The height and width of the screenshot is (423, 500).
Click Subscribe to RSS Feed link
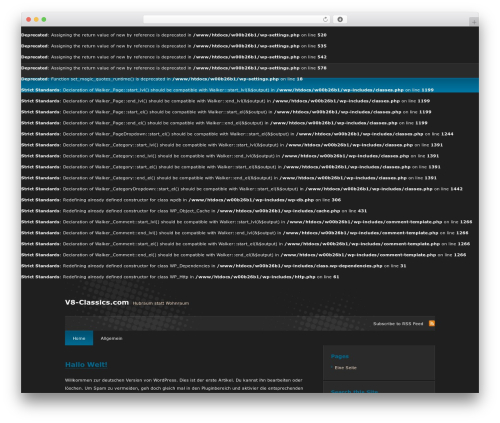click(398, 324)
